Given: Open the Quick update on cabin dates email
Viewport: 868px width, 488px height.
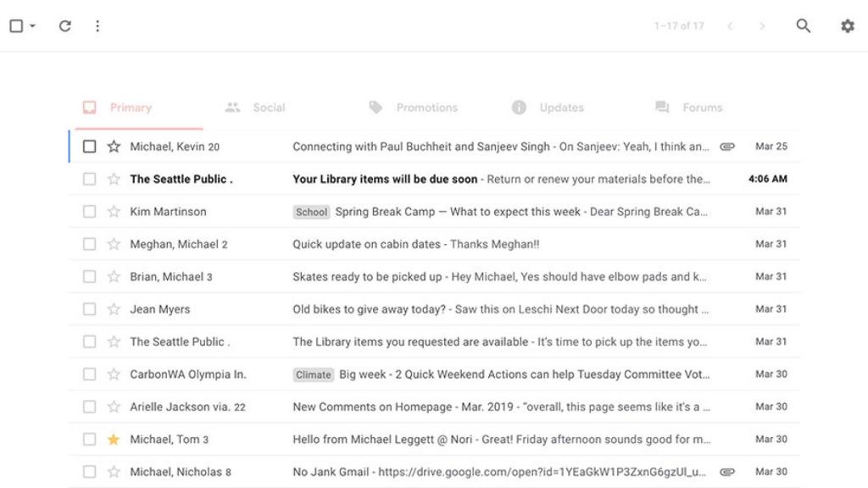Looking at the screenshot, I should point(381,243).
